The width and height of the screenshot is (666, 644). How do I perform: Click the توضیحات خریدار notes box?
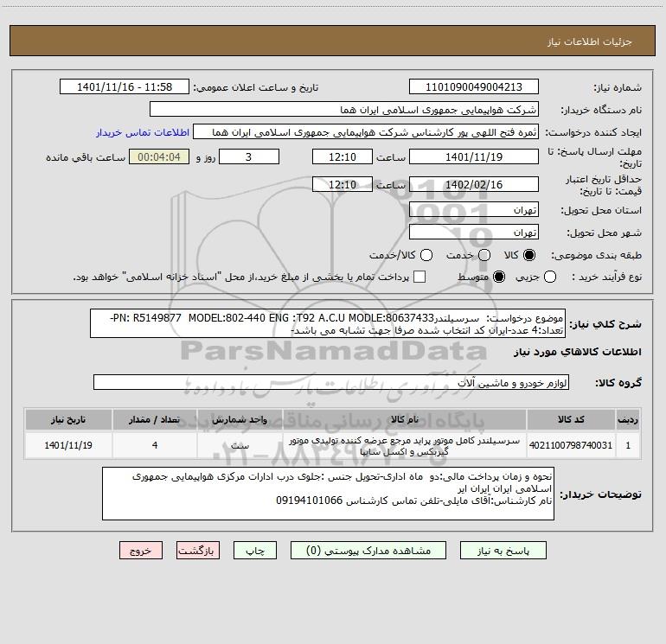coord(328,494)
